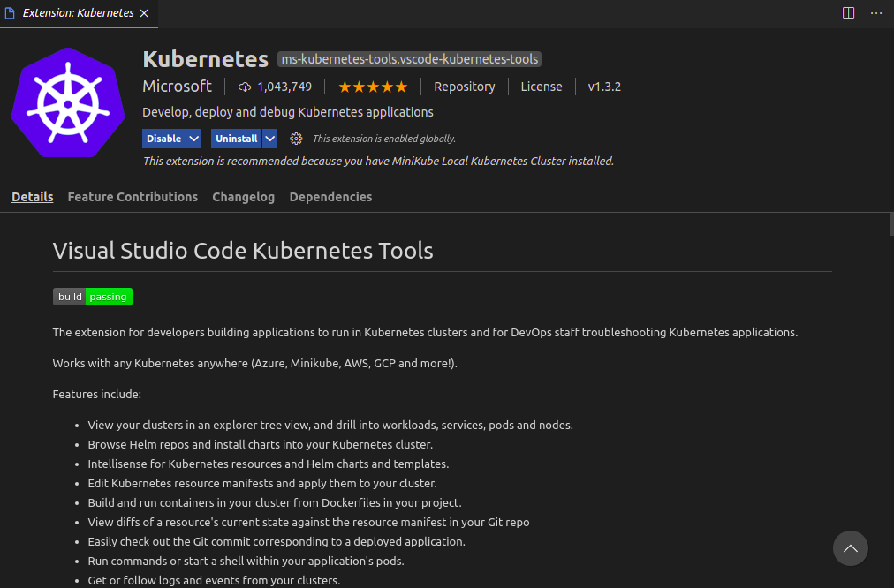
Task: Click the Kubernetes helm wheel extension logo
Action: click(68, 102)
